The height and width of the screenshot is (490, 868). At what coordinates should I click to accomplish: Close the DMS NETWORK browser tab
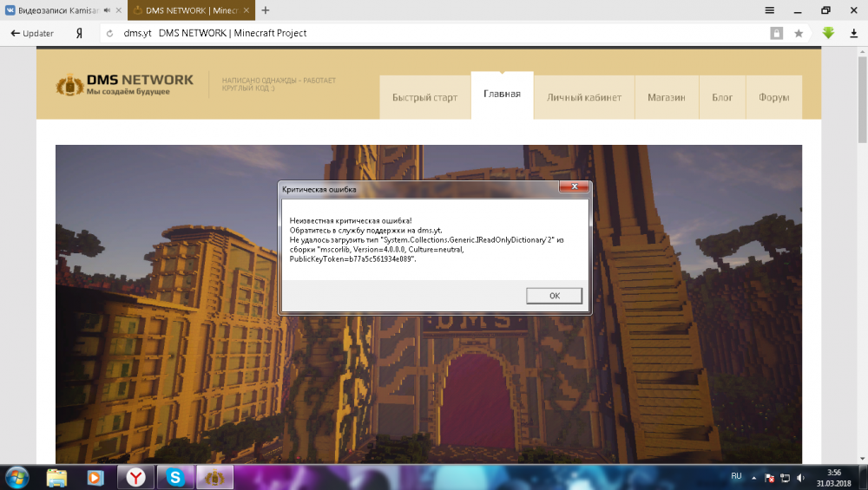click(x=247, y=10)
